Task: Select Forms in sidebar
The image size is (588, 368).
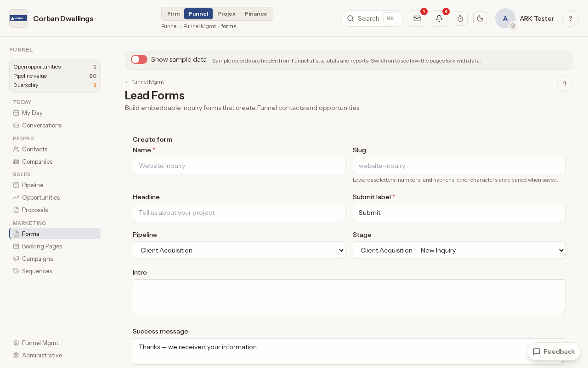Action: [x=55, y=234]
